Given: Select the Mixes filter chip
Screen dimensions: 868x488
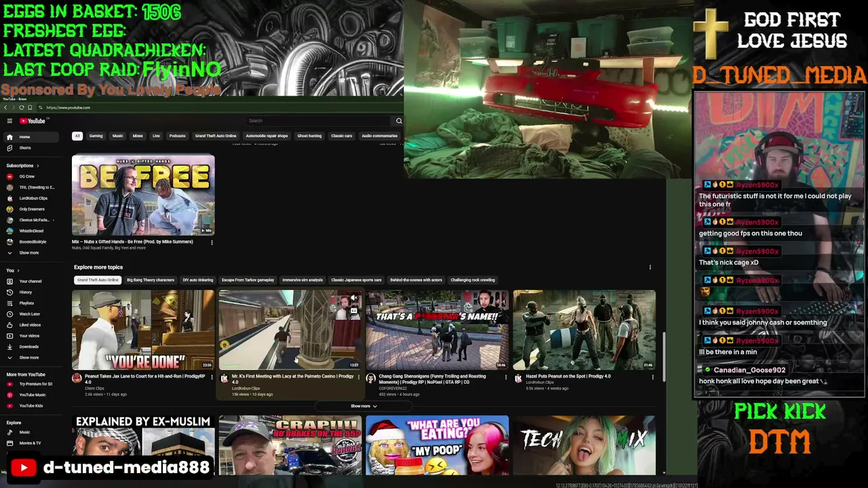Looking at the screenshot, I should coord(138,136).
